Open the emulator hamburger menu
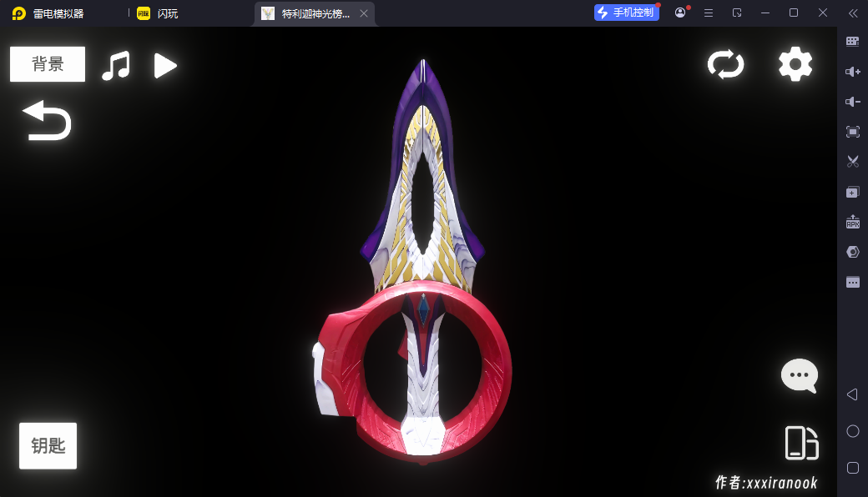Image resolution: width=868 pixels, height=497 pixels. (709, 13)
